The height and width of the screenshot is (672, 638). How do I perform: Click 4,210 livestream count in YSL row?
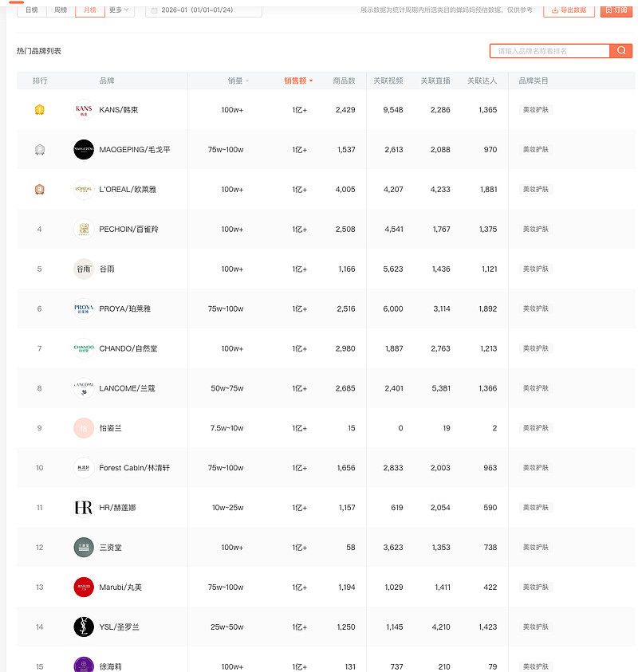tap(441, 627)
